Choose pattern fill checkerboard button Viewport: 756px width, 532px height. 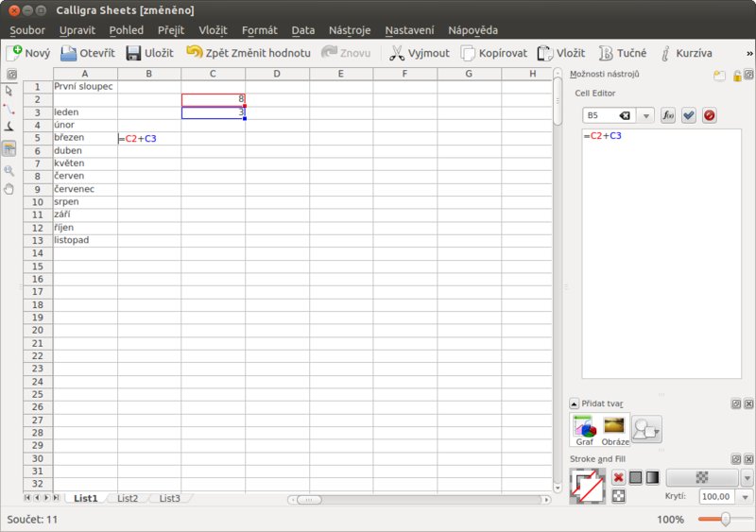coord(618,496)
